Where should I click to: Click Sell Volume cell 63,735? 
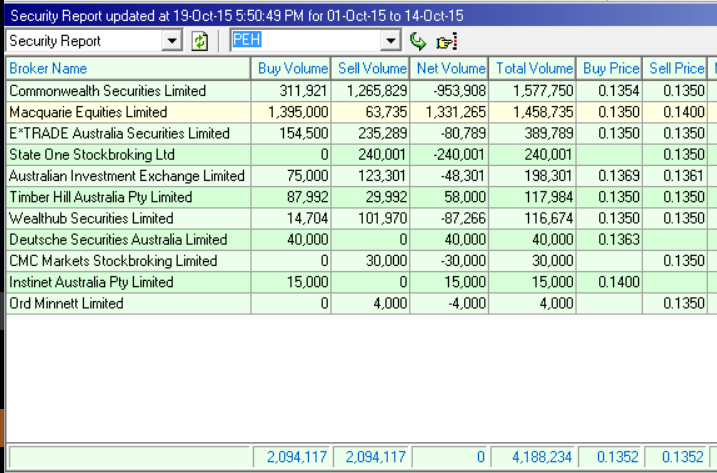(370, 112)
